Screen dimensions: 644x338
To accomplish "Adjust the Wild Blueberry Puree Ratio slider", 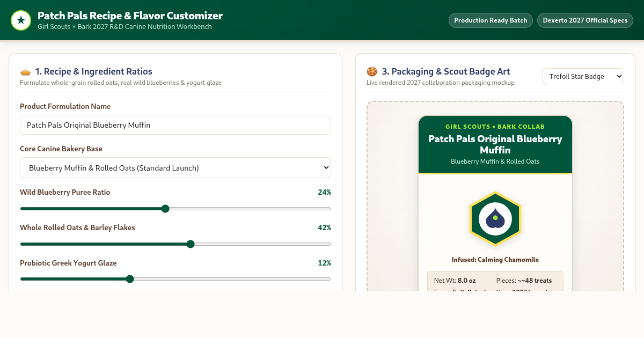I will (x=175, y=209).
